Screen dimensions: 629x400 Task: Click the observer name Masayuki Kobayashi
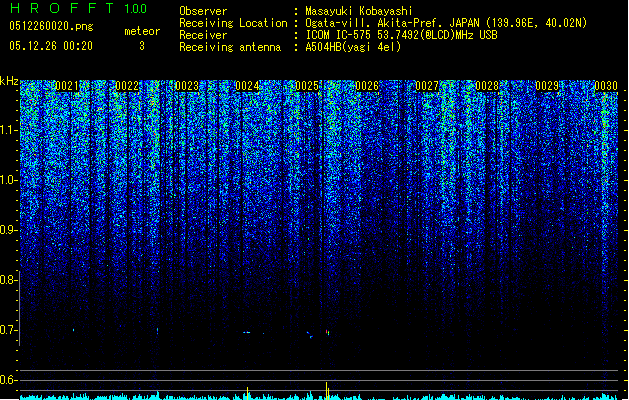[x=359, y=11]
